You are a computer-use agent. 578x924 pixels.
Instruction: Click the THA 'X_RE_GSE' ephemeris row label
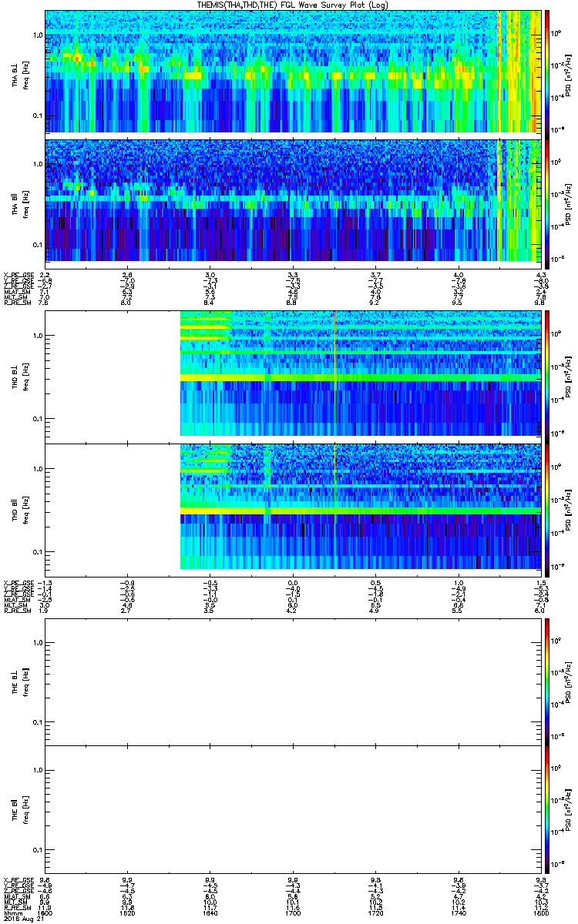click(x=18, y=275)
